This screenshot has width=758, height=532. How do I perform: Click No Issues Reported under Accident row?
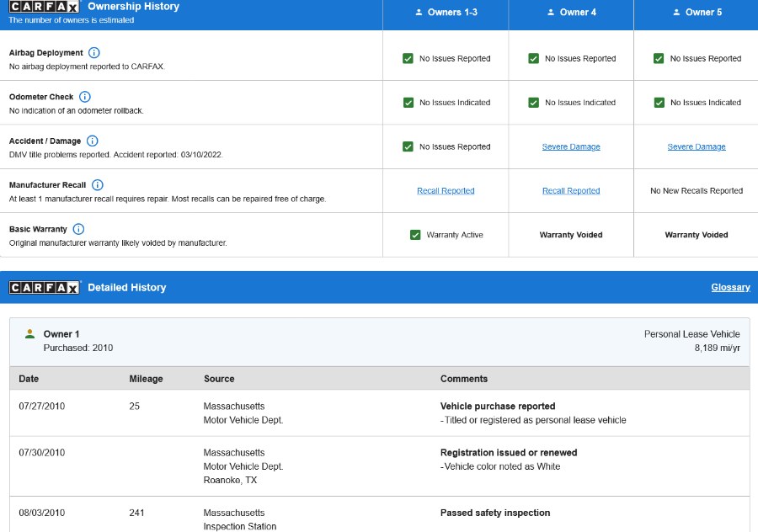455,146
